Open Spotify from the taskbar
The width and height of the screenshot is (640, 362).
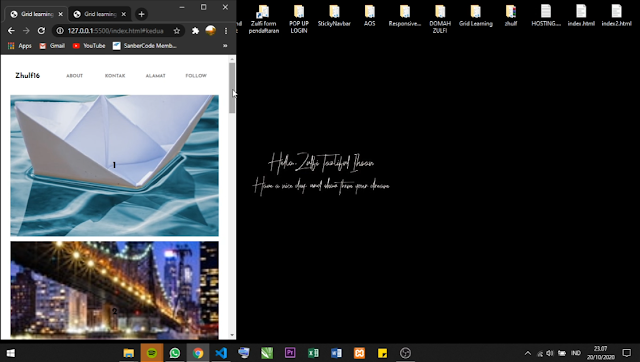coord(152,353)
